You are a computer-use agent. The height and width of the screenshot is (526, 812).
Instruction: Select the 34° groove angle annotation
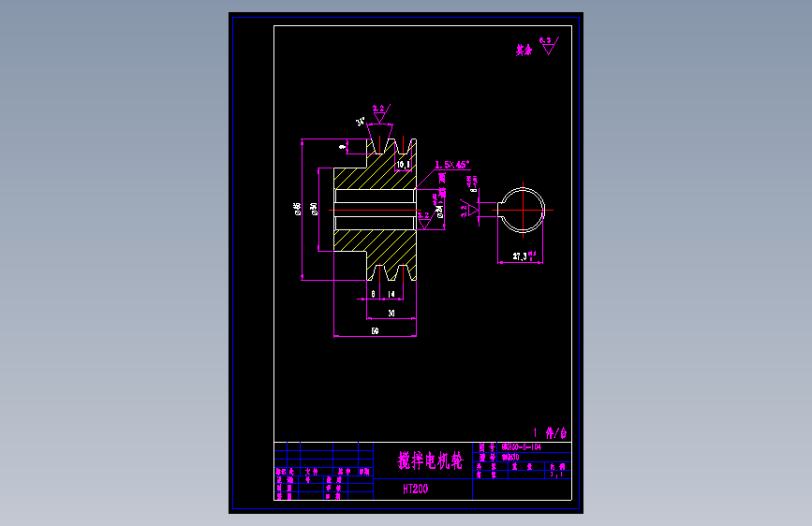click(361, 122)
